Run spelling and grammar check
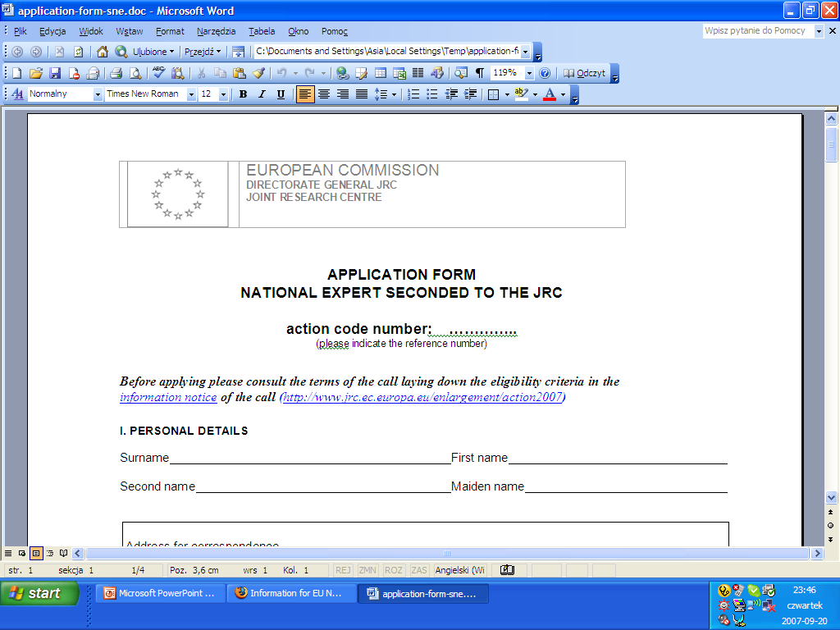Viewport: 840px width, 630px height. coord(158,73)
